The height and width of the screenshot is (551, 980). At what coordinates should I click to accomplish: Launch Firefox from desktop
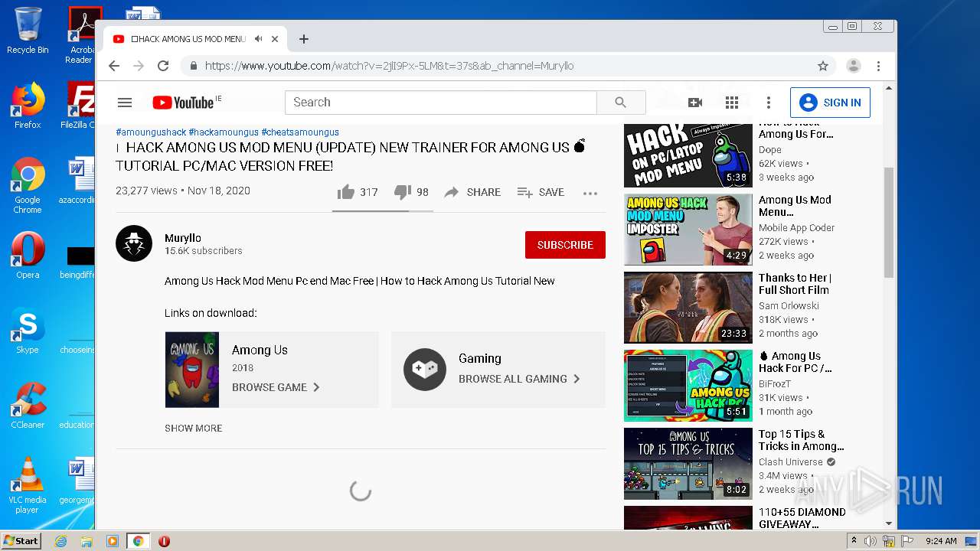click(28, 106)
